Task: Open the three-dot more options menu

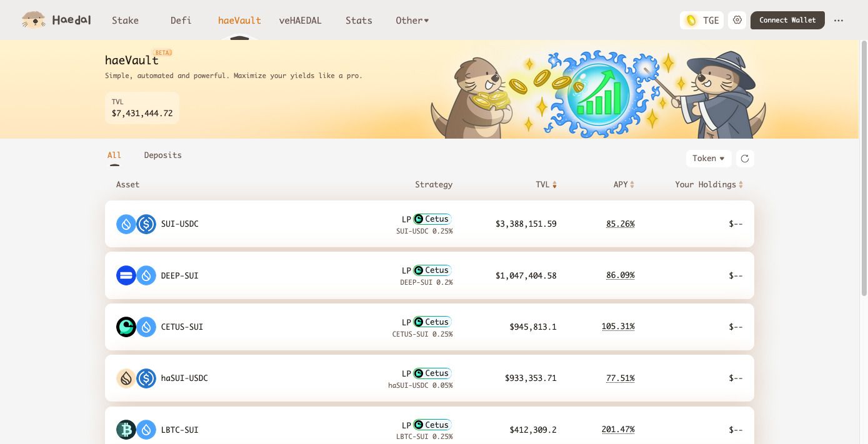Action: [839, 20]
